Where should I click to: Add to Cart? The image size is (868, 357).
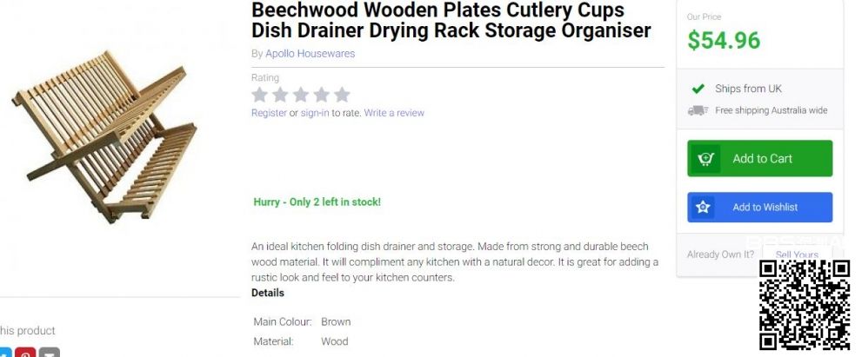click(762, 159)
